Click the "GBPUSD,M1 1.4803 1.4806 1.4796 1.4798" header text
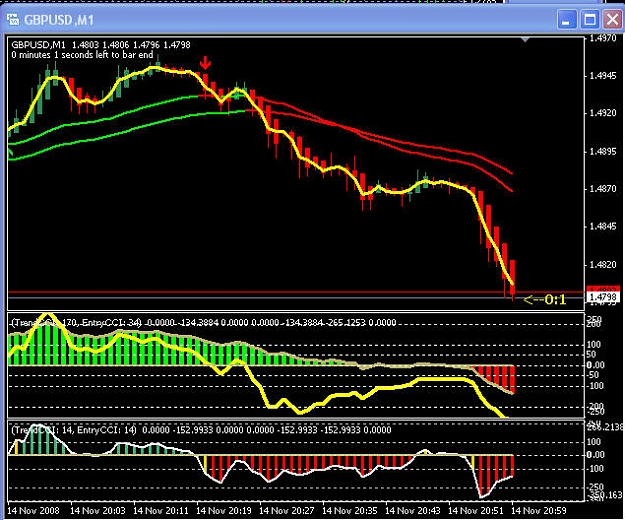 pyautogui.click(x=101, y=45)
